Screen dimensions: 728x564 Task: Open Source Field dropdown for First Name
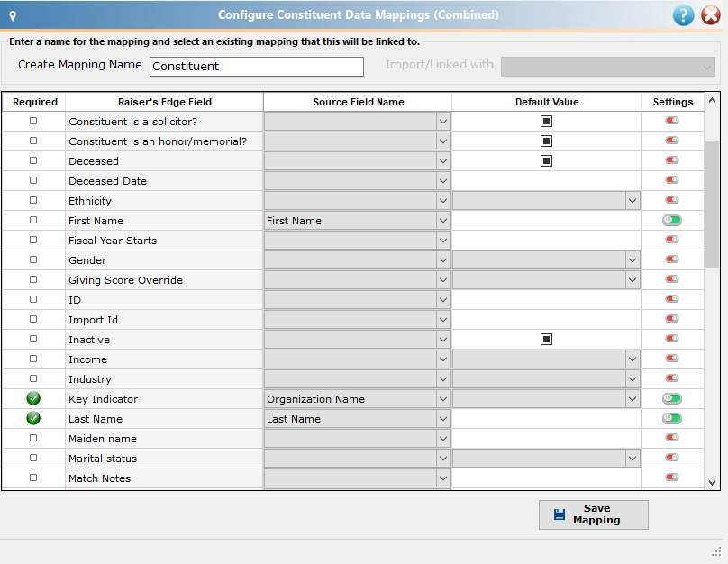443,221
